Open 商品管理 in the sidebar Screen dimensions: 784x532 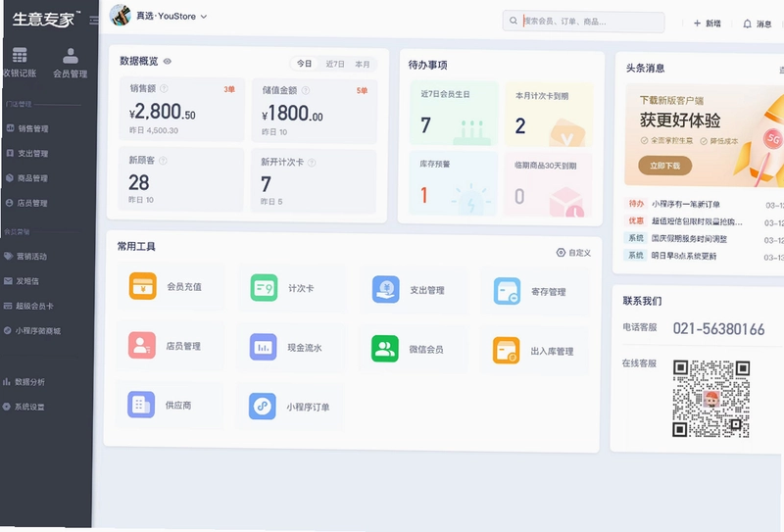click(x=27, y=178)
